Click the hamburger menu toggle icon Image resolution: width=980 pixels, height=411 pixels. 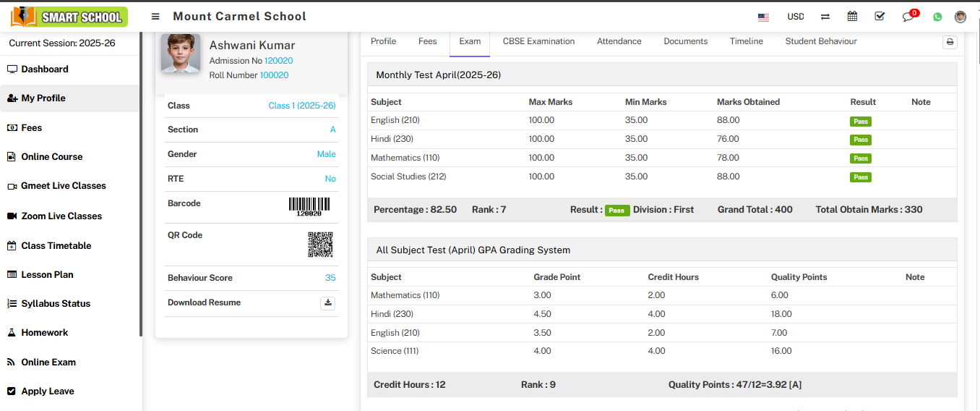[155, 17]
